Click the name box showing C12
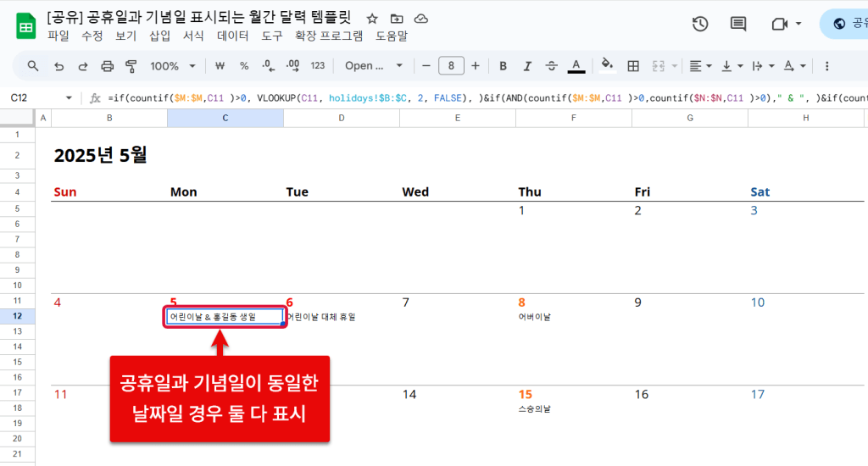This screenshot has height=466, width=868. click(x=34, y=98)
